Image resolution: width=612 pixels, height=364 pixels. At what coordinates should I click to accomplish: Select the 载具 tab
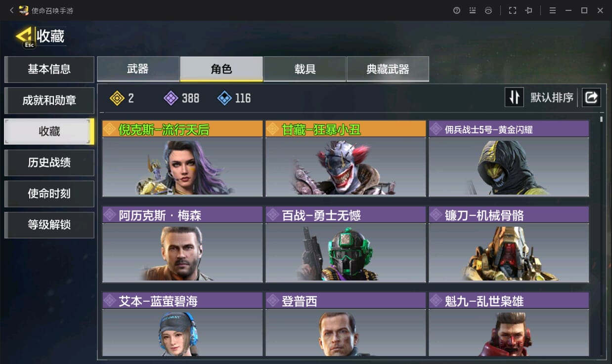pos(305,69)
